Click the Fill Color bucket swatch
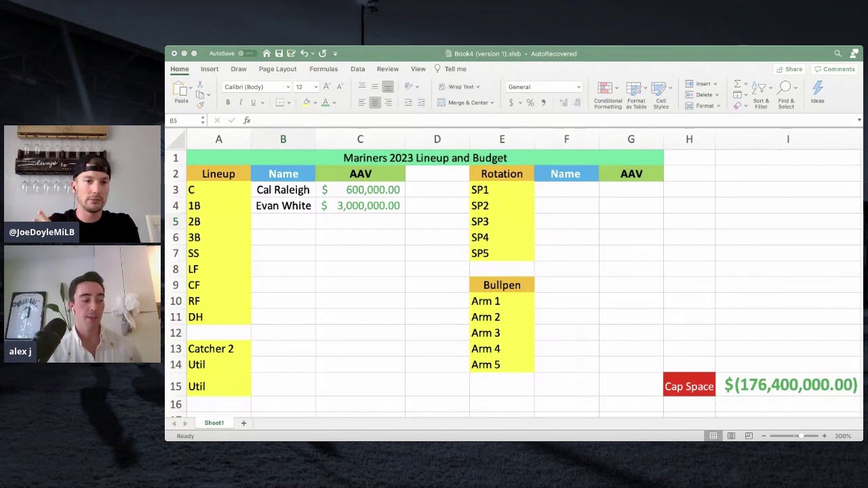The width and height of the screenshot is (868, 488). [x=307, y=102]
